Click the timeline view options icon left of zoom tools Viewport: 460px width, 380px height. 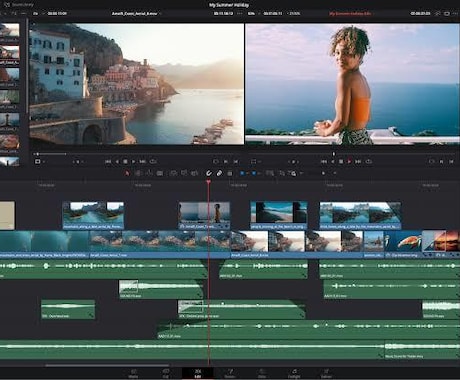point(270,173)
